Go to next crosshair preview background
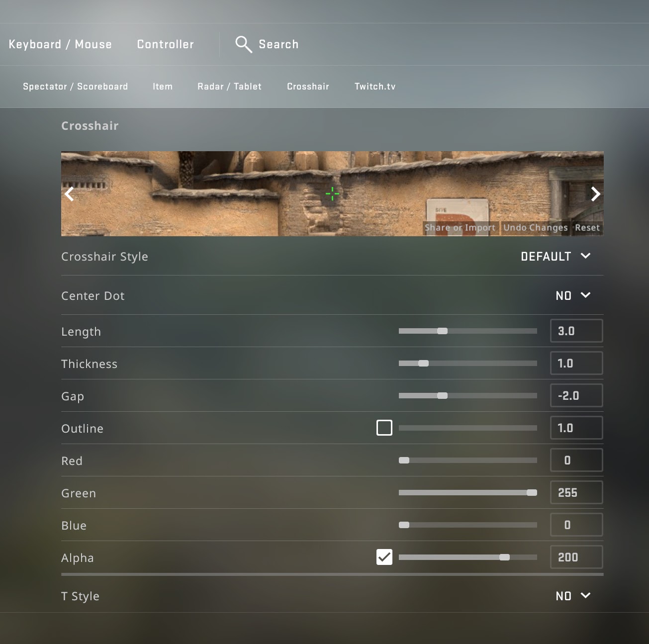Viewport: 649px width, 644px height. pyautogui.click(x=595, y=194)
